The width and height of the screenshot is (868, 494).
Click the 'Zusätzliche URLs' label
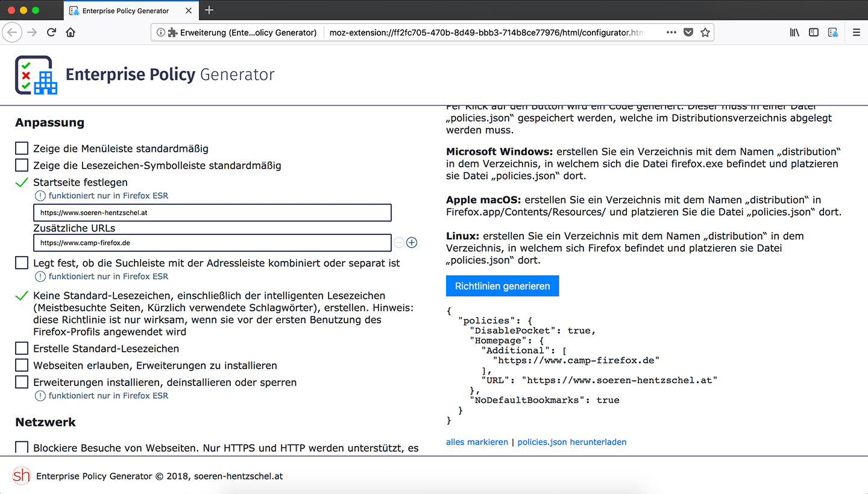pyautogui.click(x=74, y=228)
